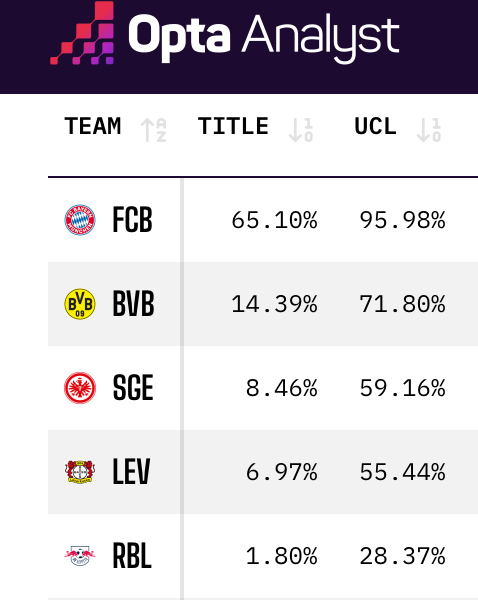Screen dimensions: 478x600
Task: Click the BVB team abbreviation
Action: [x=133, y=304]
